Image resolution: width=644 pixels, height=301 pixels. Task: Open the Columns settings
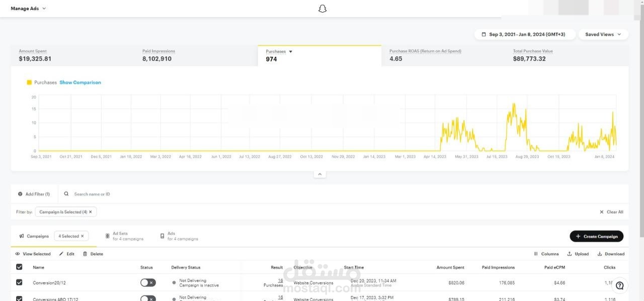[546, 254]
